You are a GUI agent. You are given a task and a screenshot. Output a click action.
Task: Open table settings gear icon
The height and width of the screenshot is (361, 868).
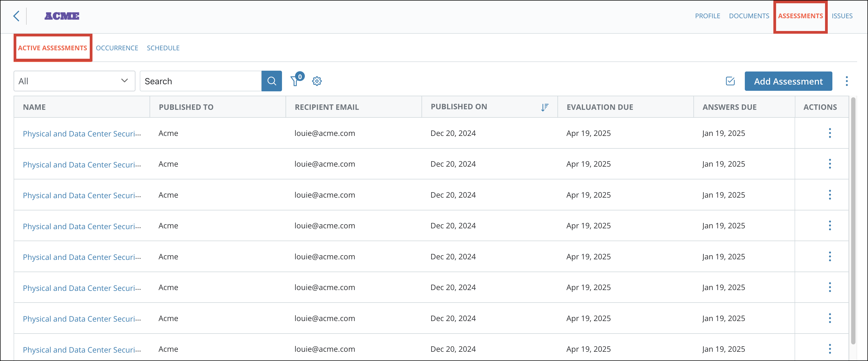(x=317, y=81)
